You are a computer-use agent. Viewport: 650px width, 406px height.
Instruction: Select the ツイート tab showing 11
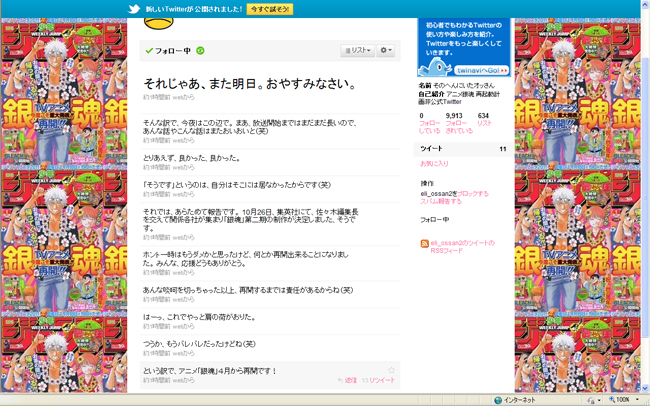[x=463, y=148]
